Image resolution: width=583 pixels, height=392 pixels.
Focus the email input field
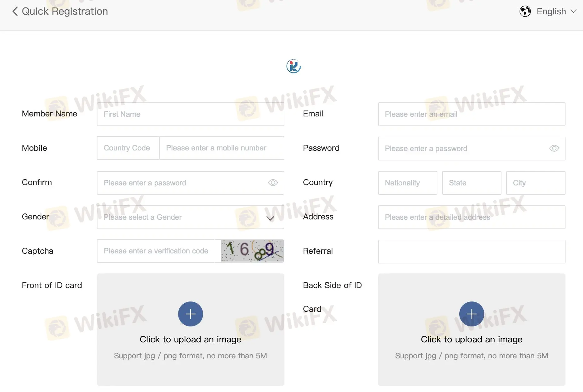pyautogui.click(x=471, y=114)
